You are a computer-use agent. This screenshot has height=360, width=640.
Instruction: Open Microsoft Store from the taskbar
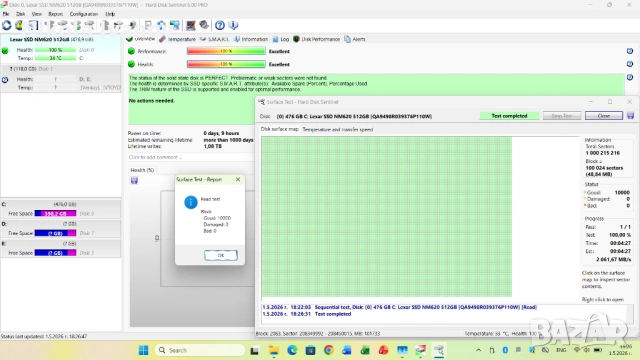click(x=310, y=350)
